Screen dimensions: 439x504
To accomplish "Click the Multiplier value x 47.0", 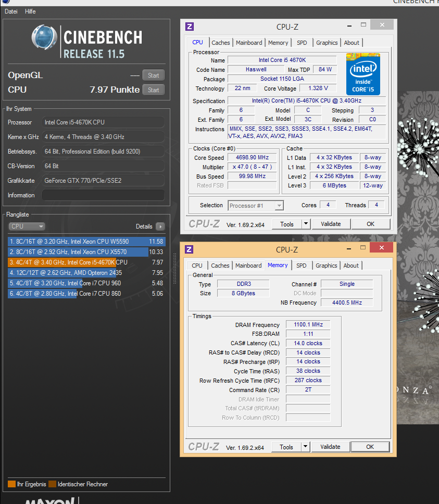I will [252, 167].
